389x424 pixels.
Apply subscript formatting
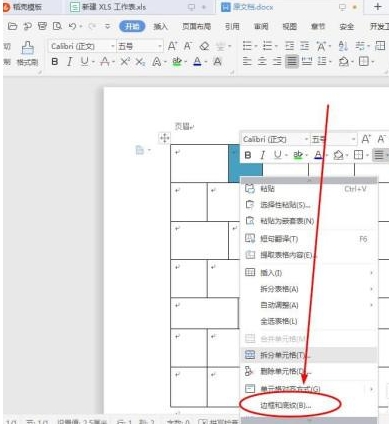tap(140, 62)
